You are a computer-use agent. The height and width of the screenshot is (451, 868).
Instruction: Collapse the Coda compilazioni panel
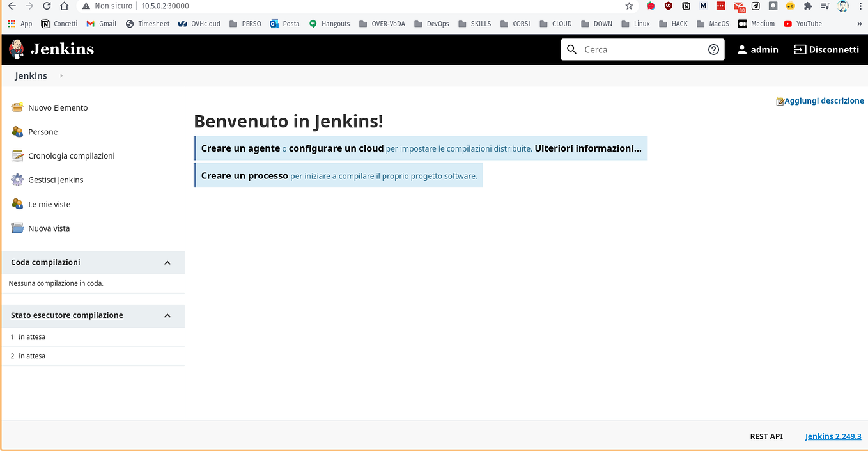click(167, 262)
